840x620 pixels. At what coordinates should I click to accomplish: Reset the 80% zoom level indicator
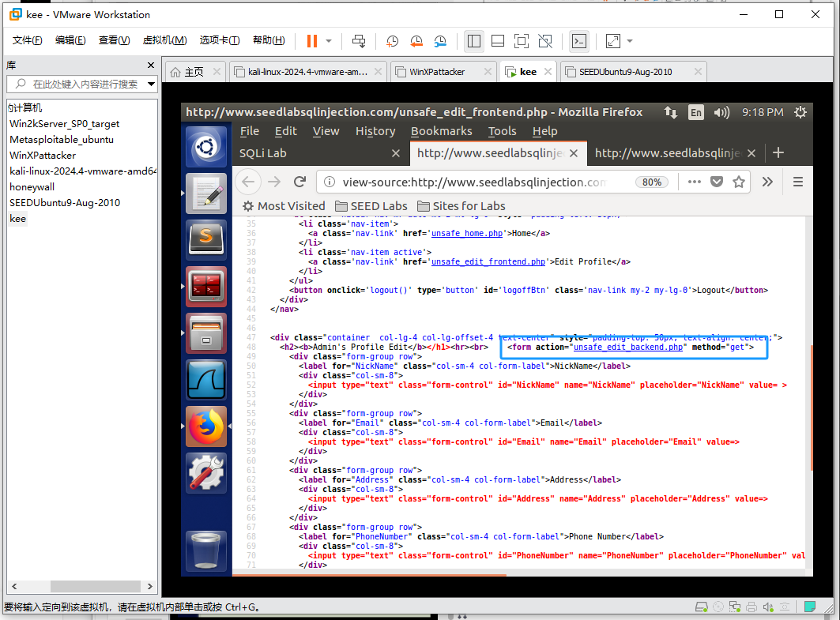point(652,182)
